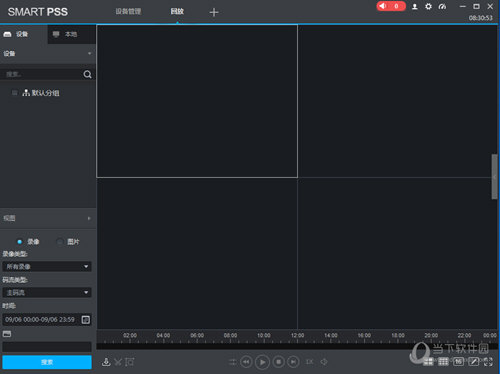500x374 pixels.
Task: Switch to the 设备管理 tab
Action: point(128,11)
